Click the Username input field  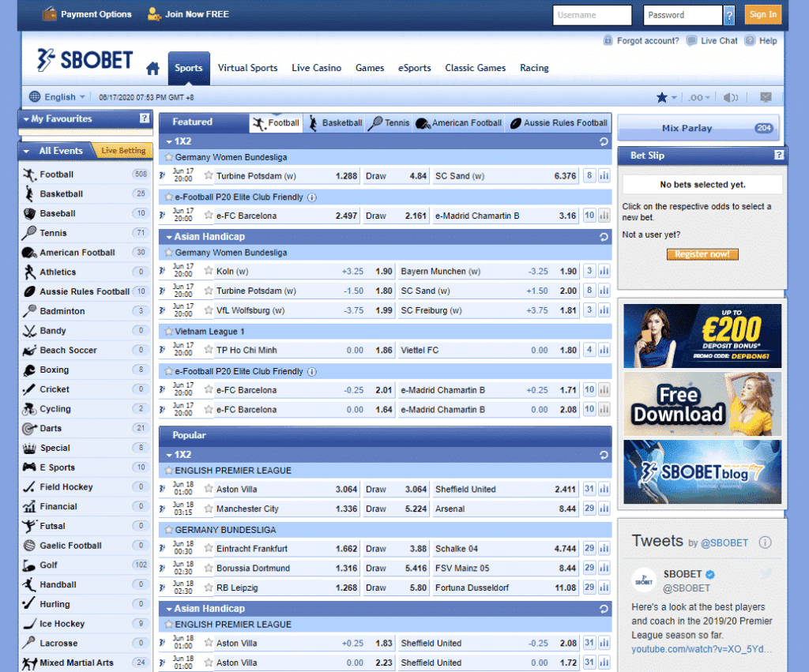(592, 15)
